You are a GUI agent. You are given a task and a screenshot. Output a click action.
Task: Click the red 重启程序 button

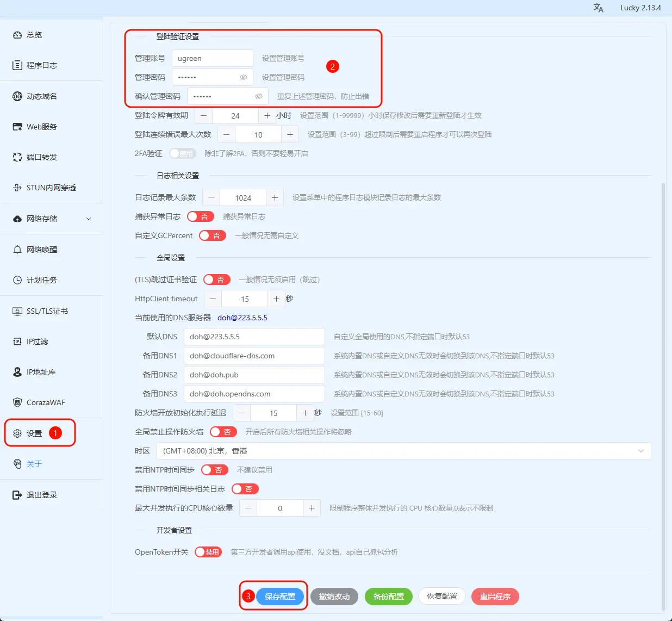[495, 597]
